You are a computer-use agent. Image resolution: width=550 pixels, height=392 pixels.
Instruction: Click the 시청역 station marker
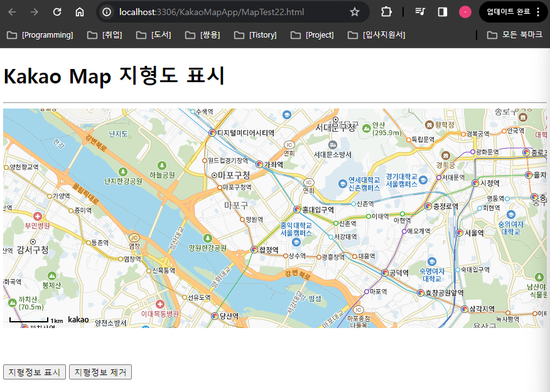[x=475, y=183]
